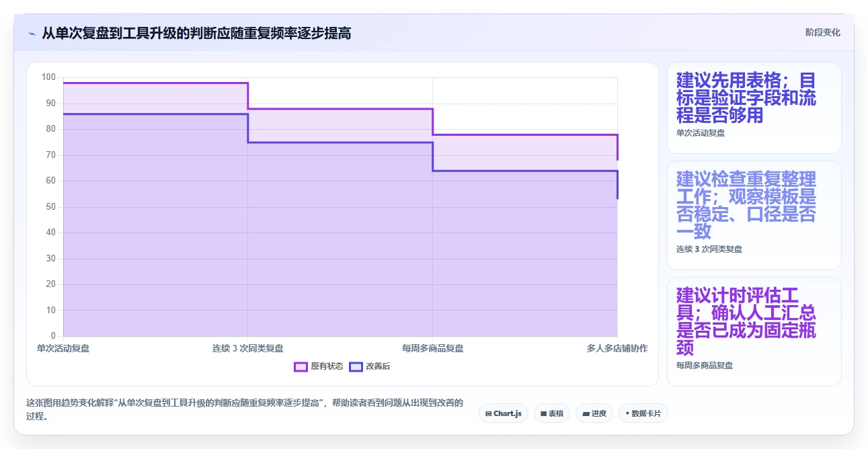
Task: Click the 每周多商品复盘 x-axis label
Action: 433,348
